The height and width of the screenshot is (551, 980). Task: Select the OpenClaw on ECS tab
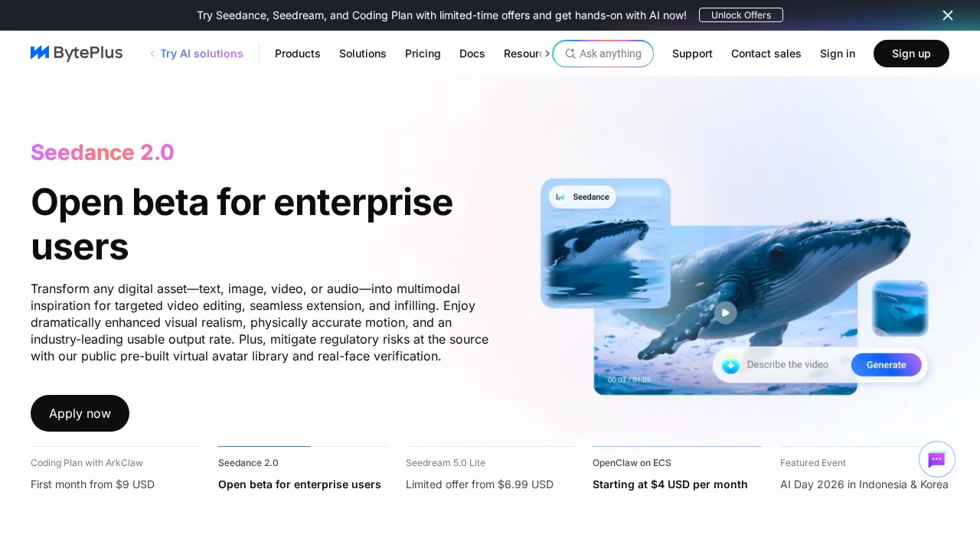[x=670, y=473]
